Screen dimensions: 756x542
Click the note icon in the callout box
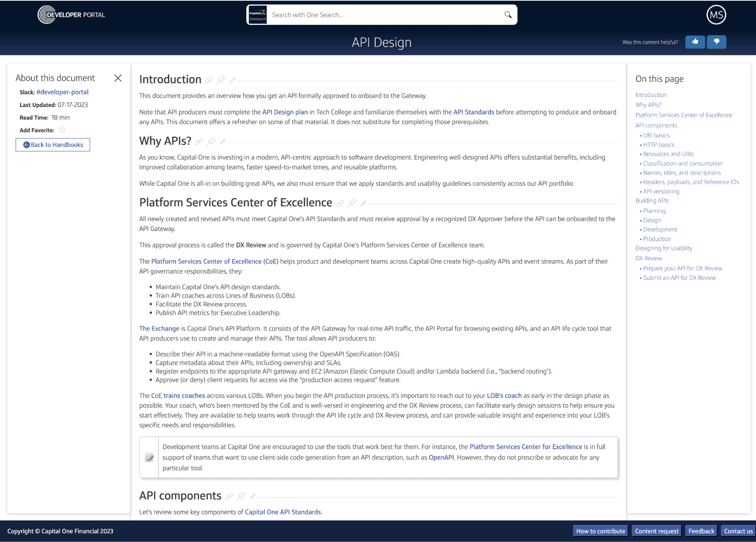[149, 457]
